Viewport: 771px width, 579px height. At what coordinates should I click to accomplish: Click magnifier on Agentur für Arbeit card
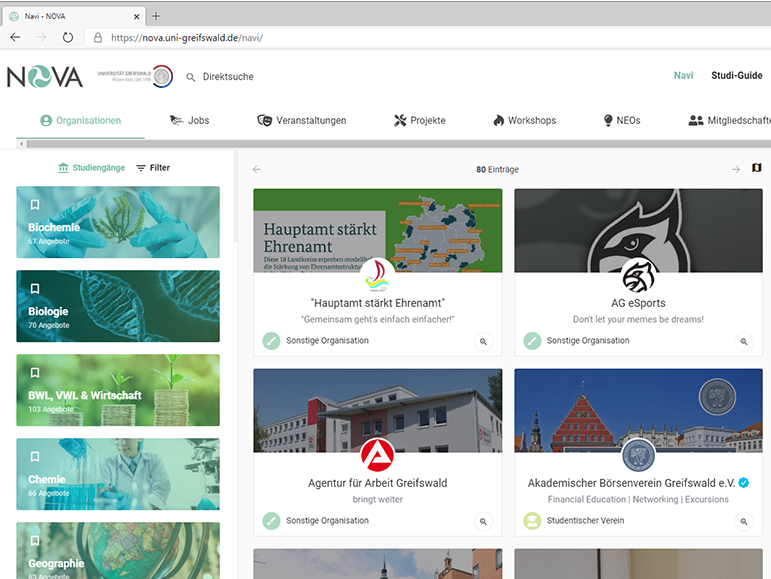click(483, 521)
